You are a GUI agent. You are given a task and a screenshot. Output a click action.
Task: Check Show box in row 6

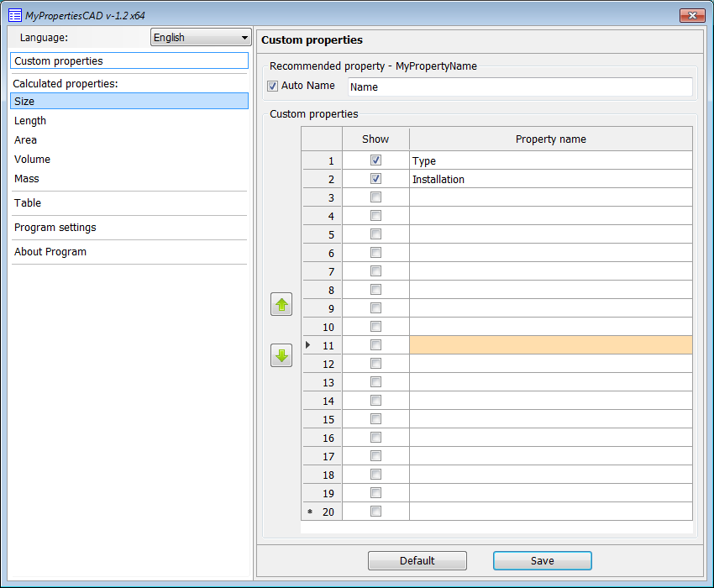tap(375, 252)
